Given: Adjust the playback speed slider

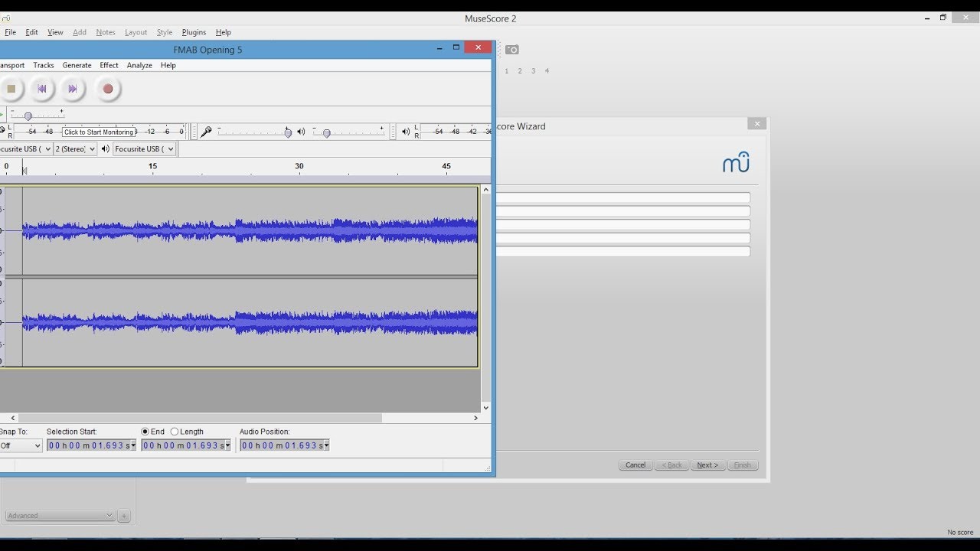Looking at the screenshot, I should (28, 116).
